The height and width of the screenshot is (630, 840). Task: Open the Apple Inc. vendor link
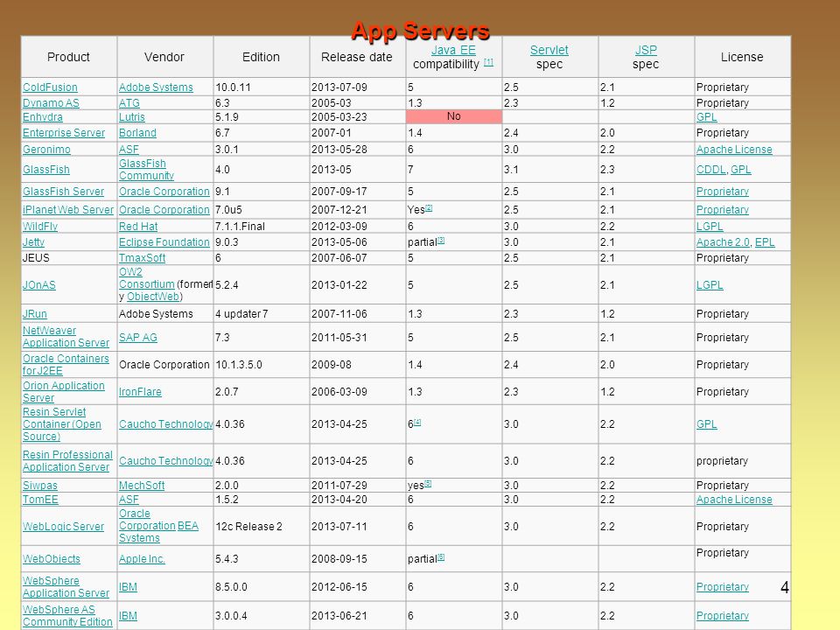pos(142,559)
